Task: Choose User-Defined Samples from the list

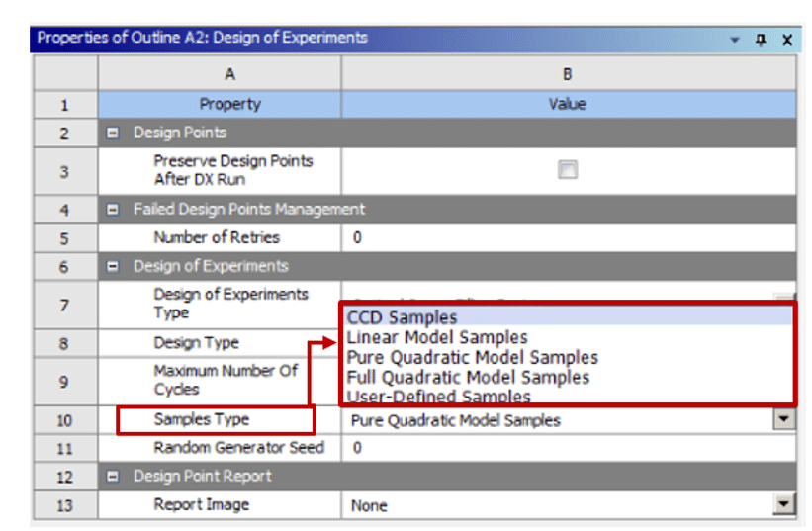Action: pos(438,396)
